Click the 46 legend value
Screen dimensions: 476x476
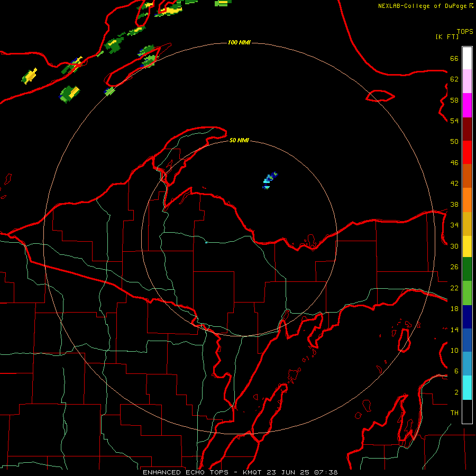tap(454, 163)
